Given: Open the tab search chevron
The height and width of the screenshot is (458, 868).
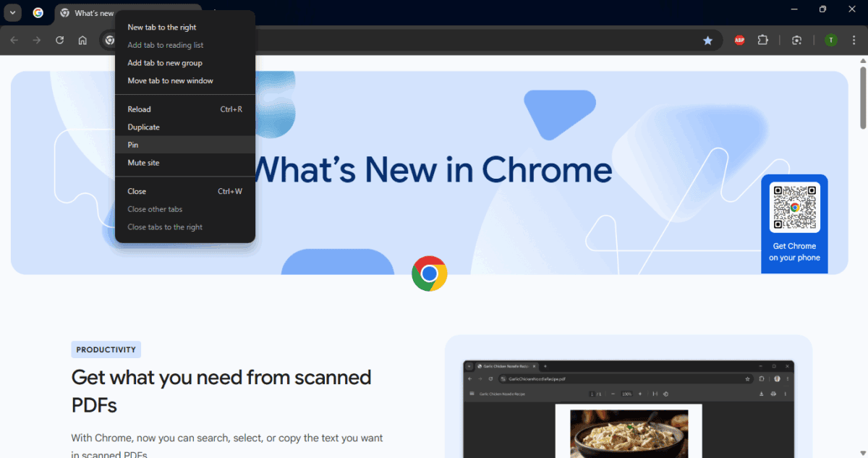Looking at the screenshot, I should coord(12,12).
